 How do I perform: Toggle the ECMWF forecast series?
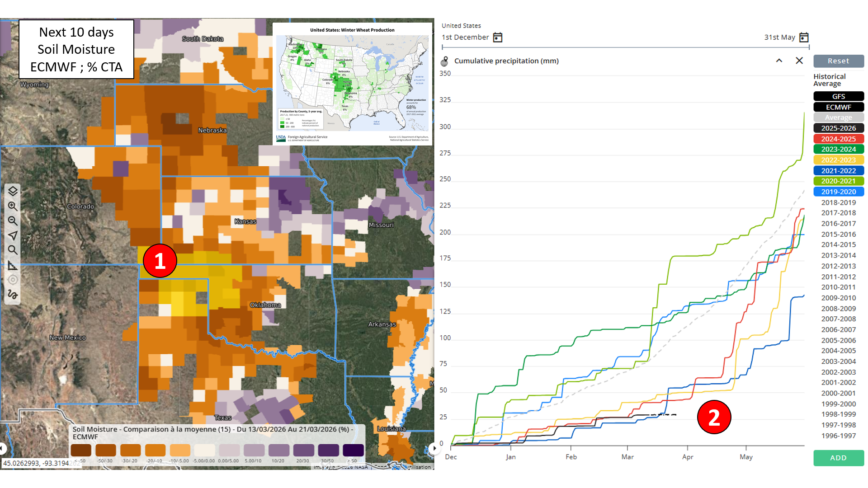click(x=838, y=107)
